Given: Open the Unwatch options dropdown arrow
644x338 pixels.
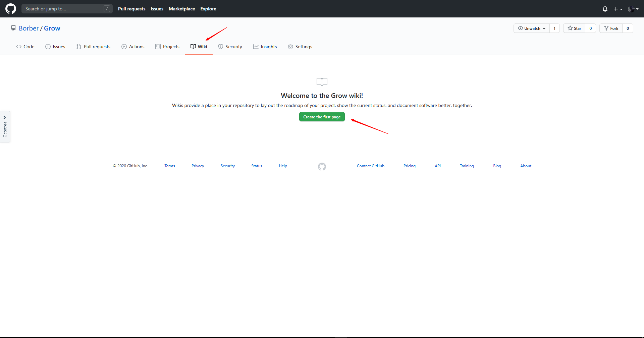Looking at the screenshot, I should (543, 28).
